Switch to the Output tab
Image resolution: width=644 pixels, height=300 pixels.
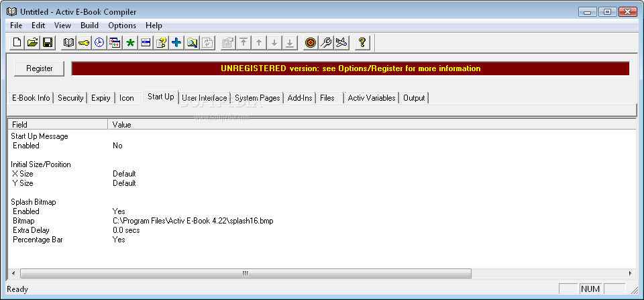tap(414, 98)
